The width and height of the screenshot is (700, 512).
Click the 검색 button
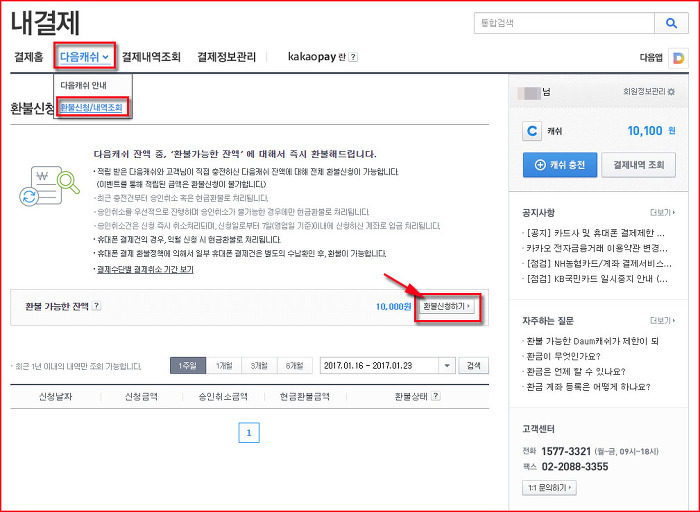click(474, 366)
